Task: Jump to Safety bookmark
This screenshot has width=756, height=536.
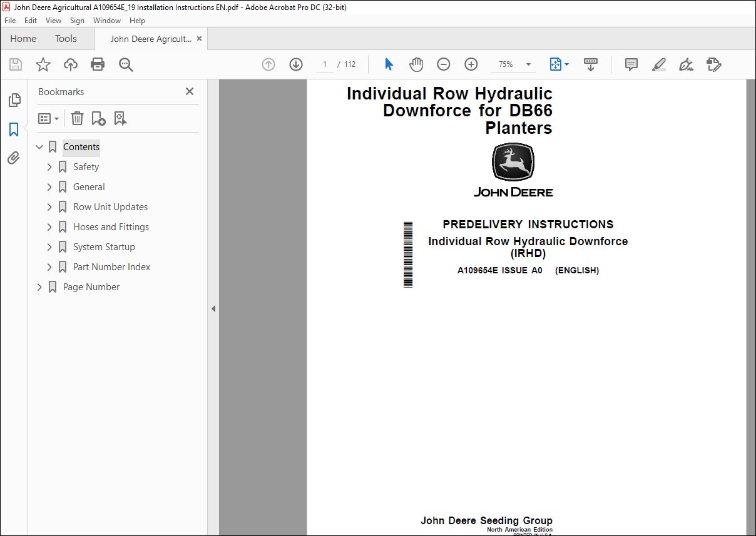Action: pyautogui.click(x=86, y=167)
